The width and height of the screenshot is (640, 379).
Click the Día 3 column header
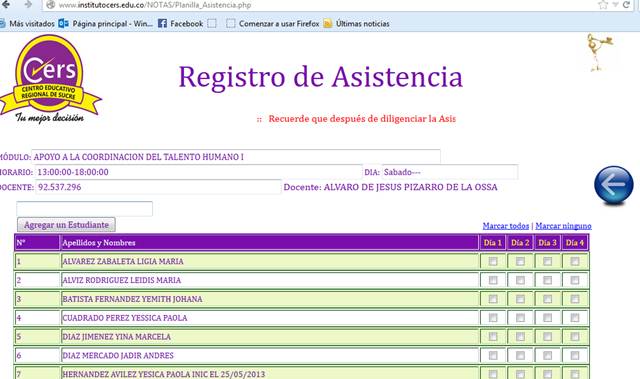point(547,243)
